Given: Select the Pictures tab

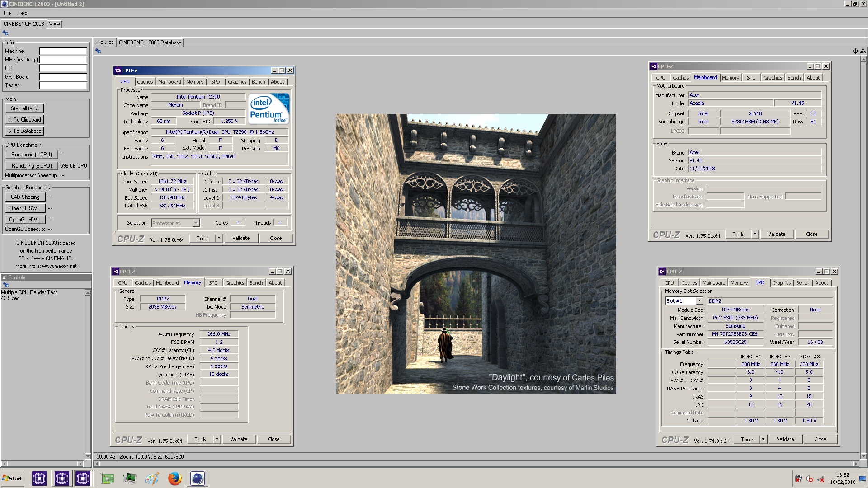Looking at the screenshot, I should [x=105, y=42].
